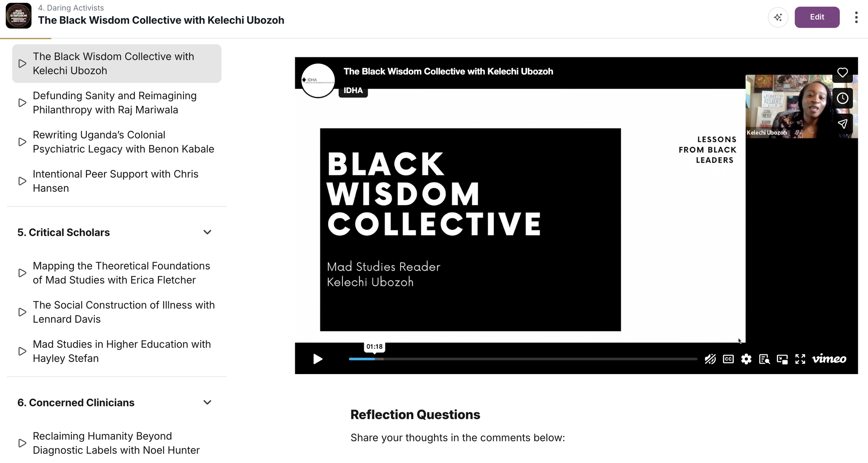
Task: Add video to Watch Later
Action: coord(842,98)
